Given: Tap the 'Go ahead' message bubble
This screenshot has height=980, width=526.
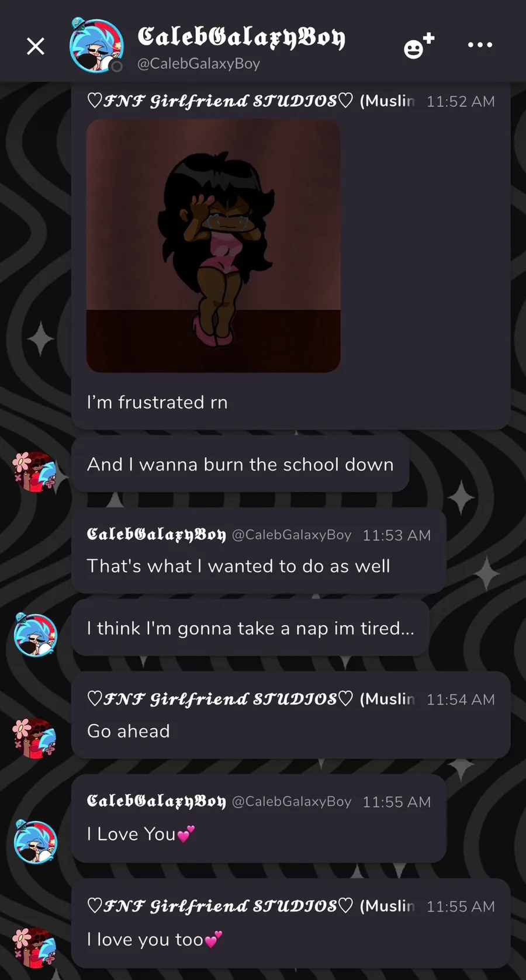Looking at the screenshot, I should click(291, 715).
